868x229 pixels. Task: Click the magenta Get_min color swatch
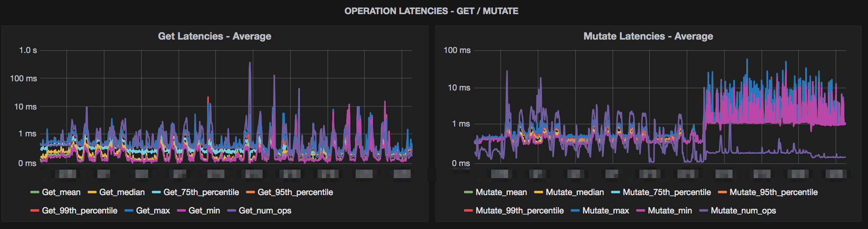pyautogui.click(x=181, y=211)
